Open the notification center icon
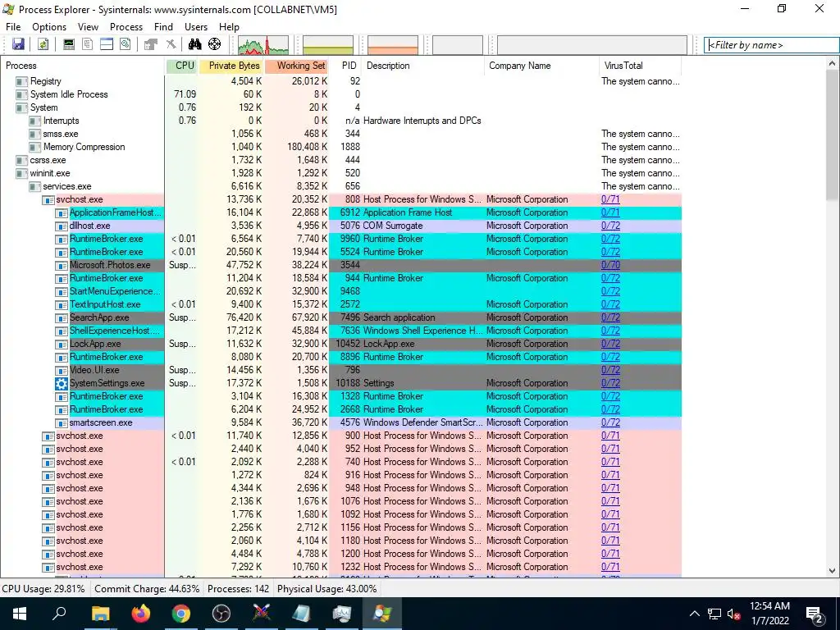840x630 pixels. coord(815,614)
